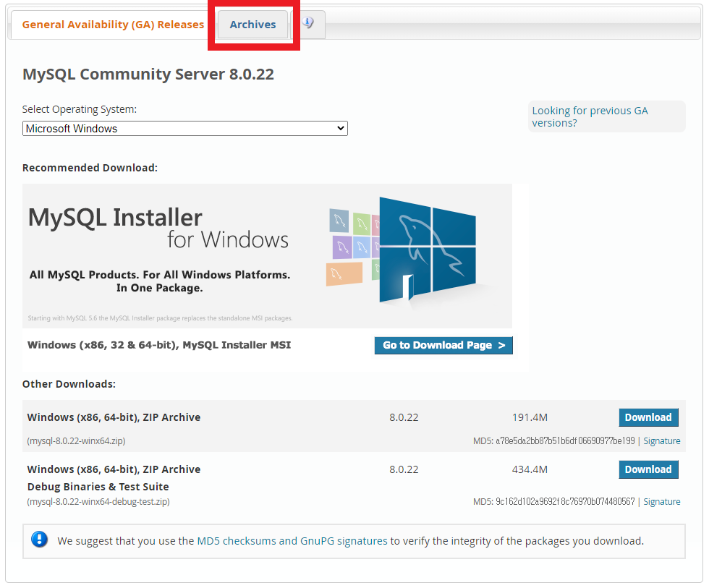This screenshot has width=709, height=588.
Task: Click the Other Downloads: heading
Action: point(69,384)
